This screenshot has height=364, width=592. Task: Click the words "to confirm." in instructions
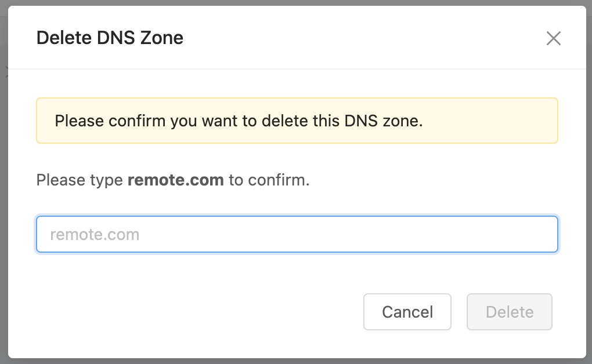point(269,180)
